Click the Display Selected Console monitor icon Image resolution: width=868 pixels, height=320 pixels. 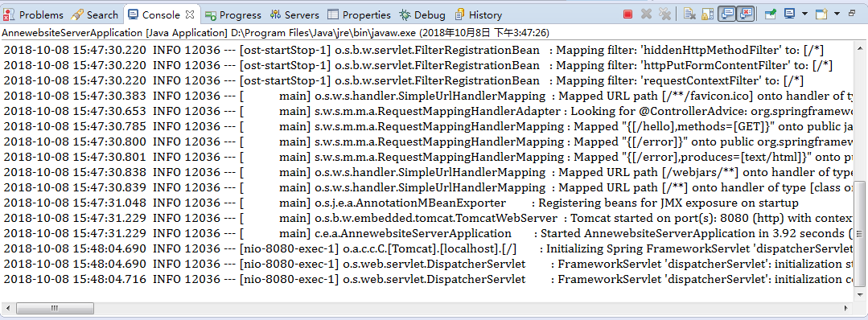tap(790, 14)
